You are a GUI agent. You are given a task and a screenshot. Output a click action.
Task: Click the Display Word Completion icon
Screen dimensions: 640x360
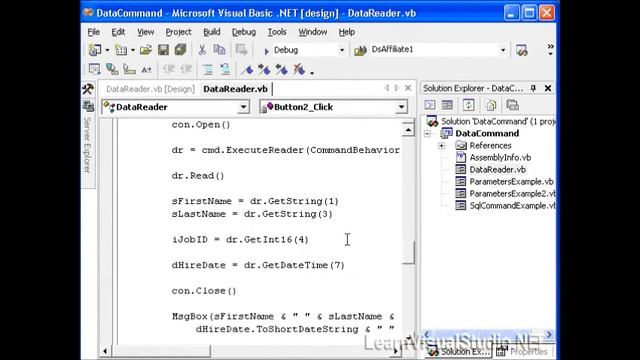147,70
